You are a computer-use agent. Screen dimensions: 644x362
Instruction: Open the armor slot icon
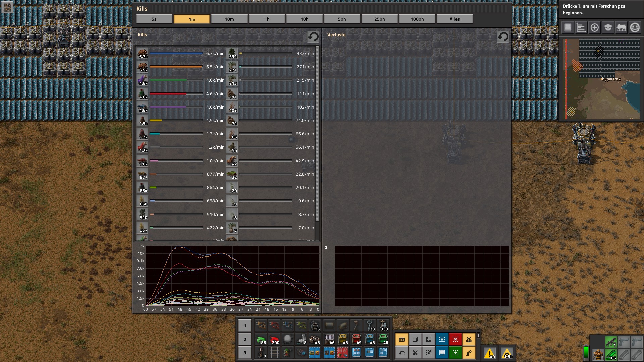(x=598, y=354)
